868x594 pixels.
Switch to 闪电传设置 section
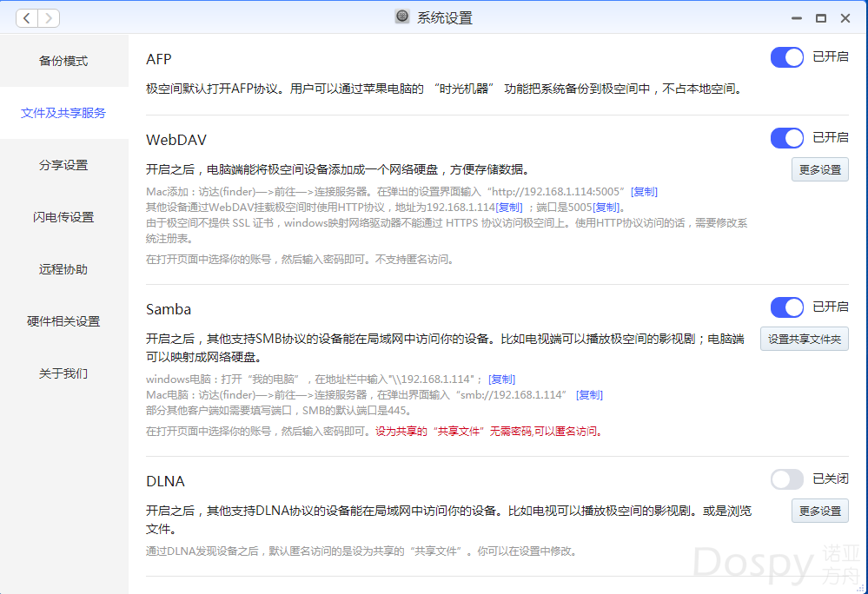tap(63, 217)
